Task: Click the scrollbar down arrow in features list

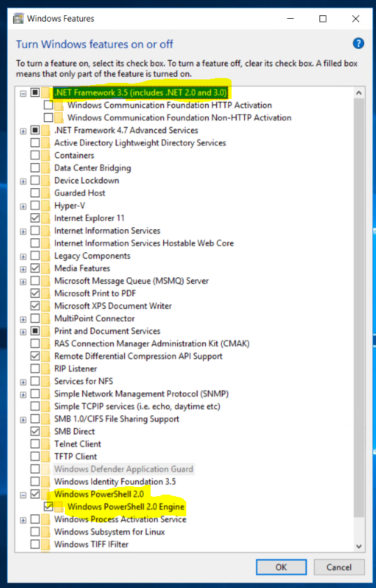Action: coord(359,546)
